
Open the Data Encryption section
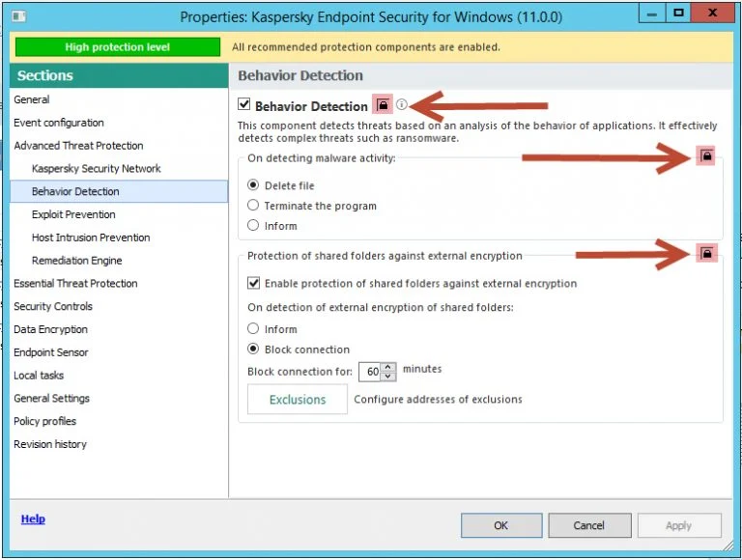pos(118,329)
